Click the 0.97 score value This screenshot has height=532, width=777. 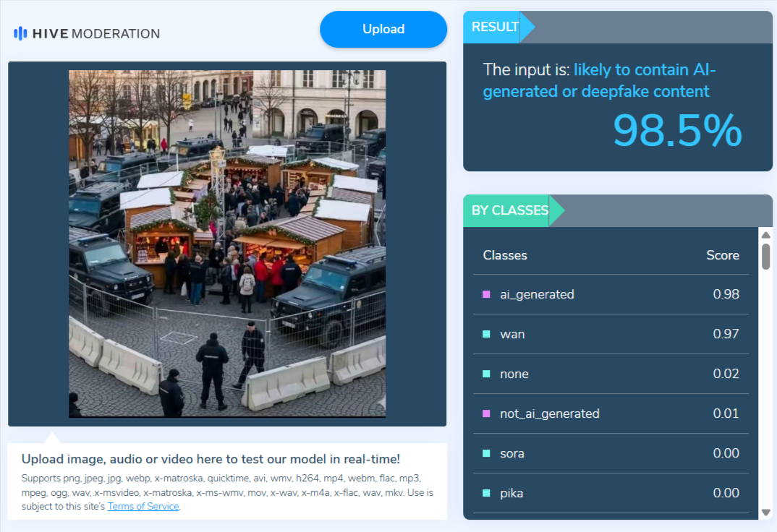726,334
